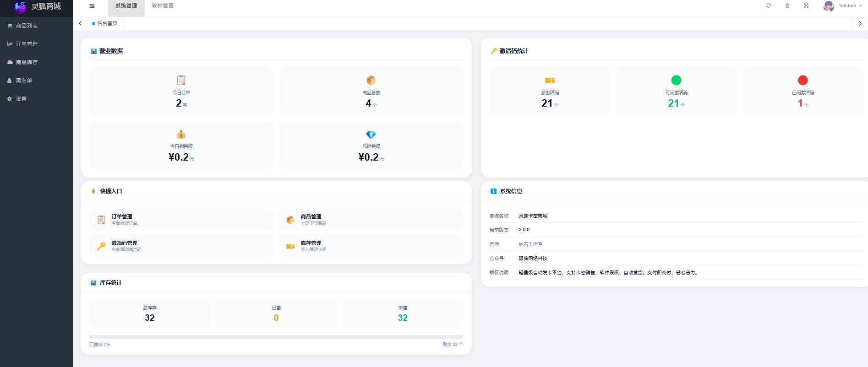
Task: Click the 未售 32 card
Action: tap(403, 314)
